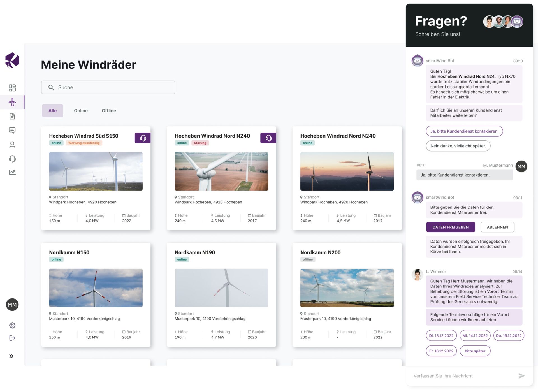
Task: Open the user profile icon in the sidebar
Action: 12,144
